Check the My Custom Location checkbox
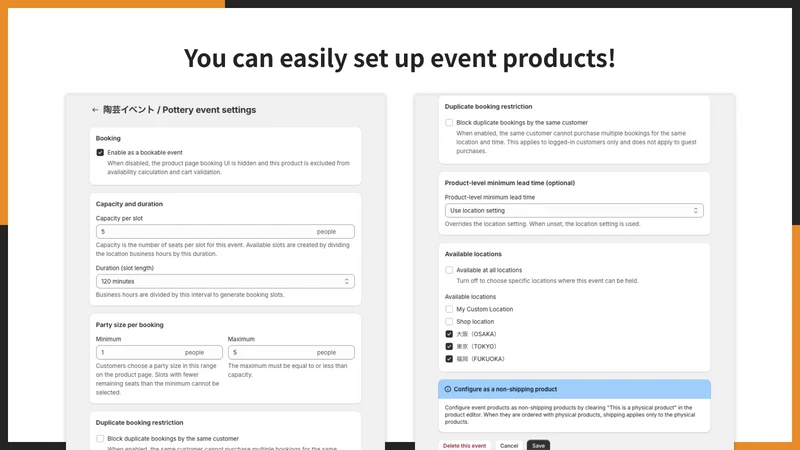 pyautogui.click(x=449, y=309)
